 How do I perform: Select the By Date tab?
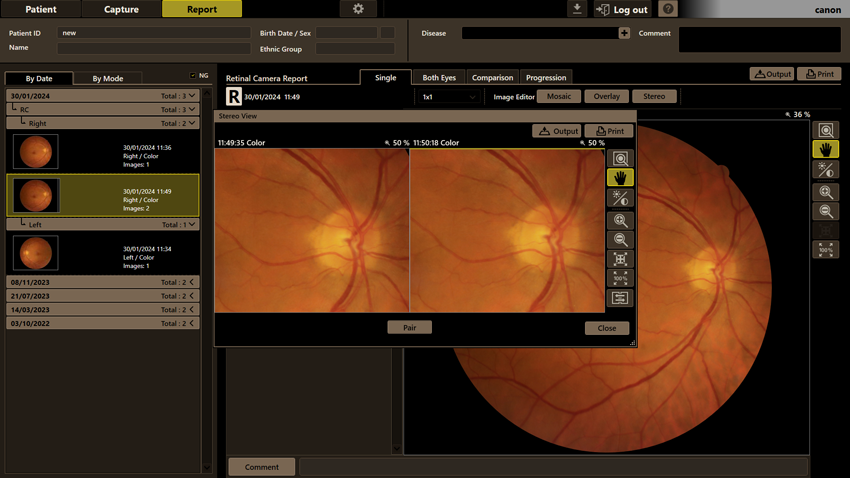39,79
